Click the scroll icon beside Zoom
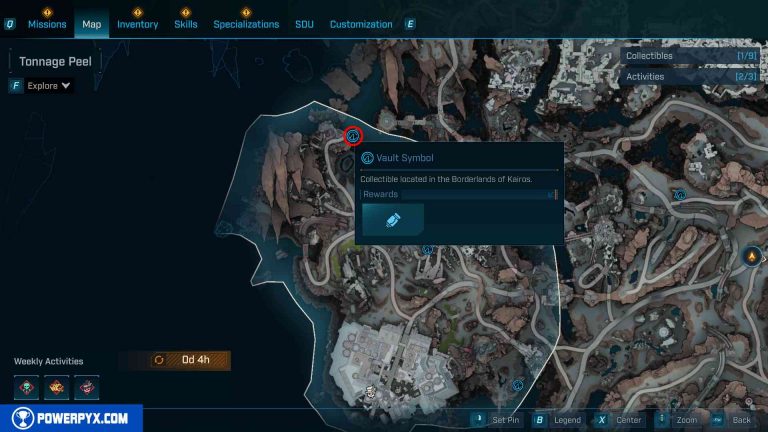This screenshot has width=768, height=432. 662,419
